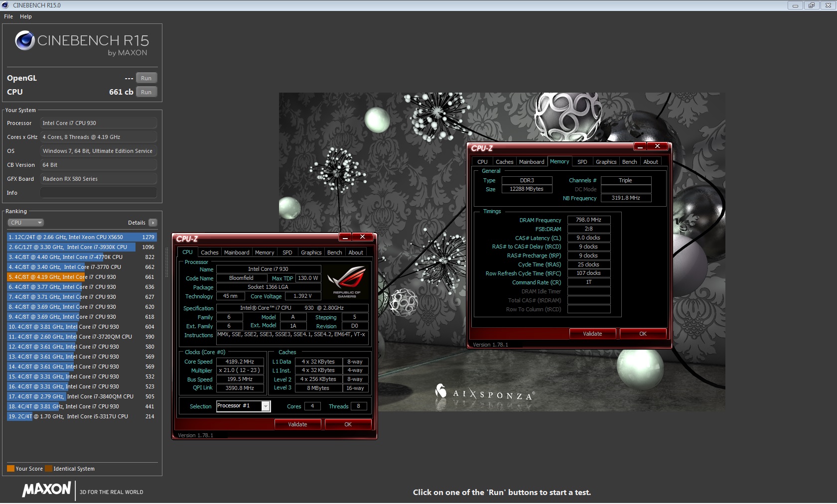The image size is (837, 504).
Task: Select ranking row Core i7-3840QM CPU
Action: pos(82,396)
